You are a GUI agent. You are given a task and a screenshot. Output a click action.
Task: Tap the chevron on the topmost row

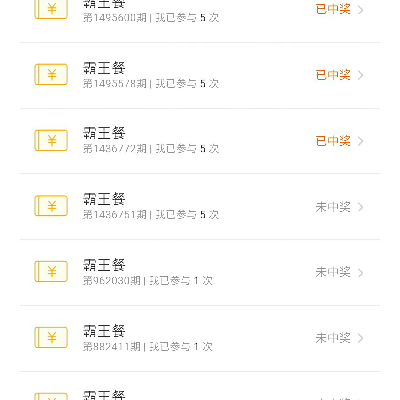360,10
